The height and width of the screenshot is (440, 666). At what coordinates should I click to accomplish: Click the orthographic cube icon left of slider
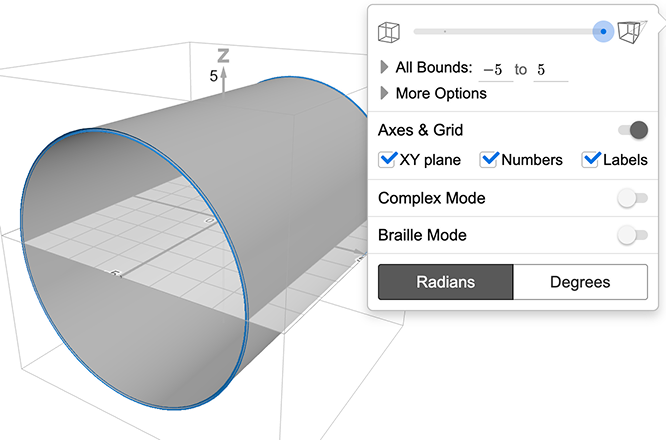coord(388,32)
